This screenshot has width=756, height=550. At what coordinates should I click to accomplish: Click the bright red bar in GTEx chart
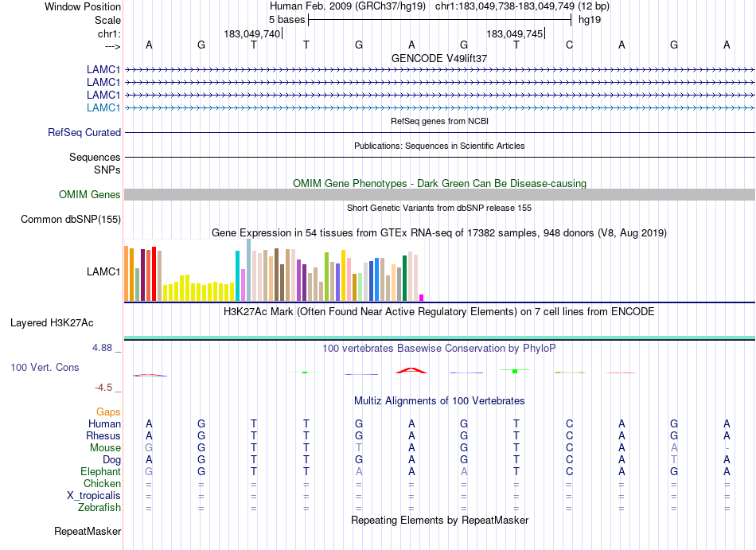tap(154, 275)
